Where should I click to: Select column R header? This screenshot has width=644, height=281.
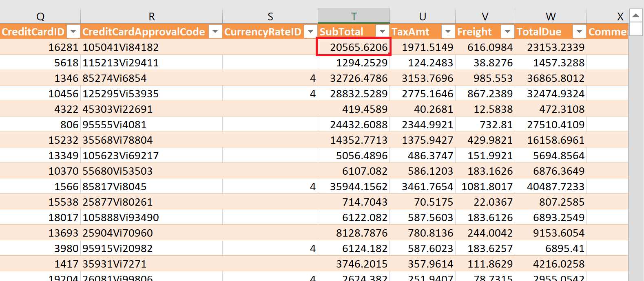point(152,16)
